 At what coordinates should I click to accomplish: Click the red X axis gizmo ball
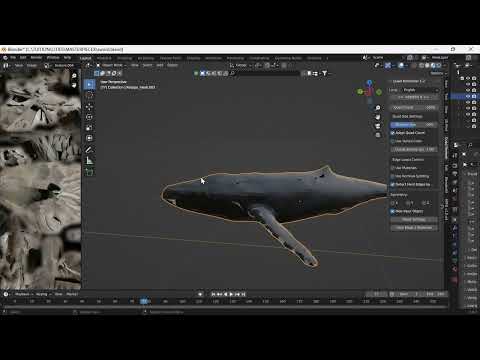369,92
